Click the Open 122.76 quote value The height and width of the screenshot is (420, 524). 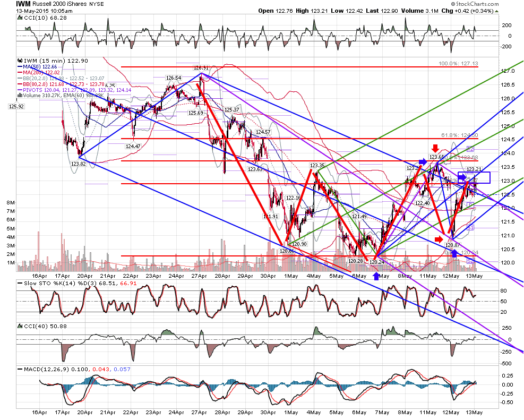[x=276, y=11]
